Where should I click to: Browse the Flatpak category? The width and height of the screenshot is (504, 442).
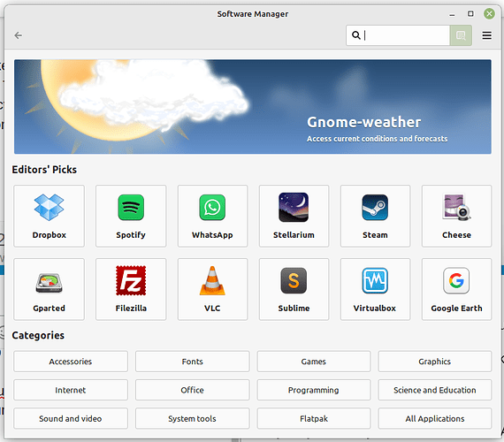314,418
